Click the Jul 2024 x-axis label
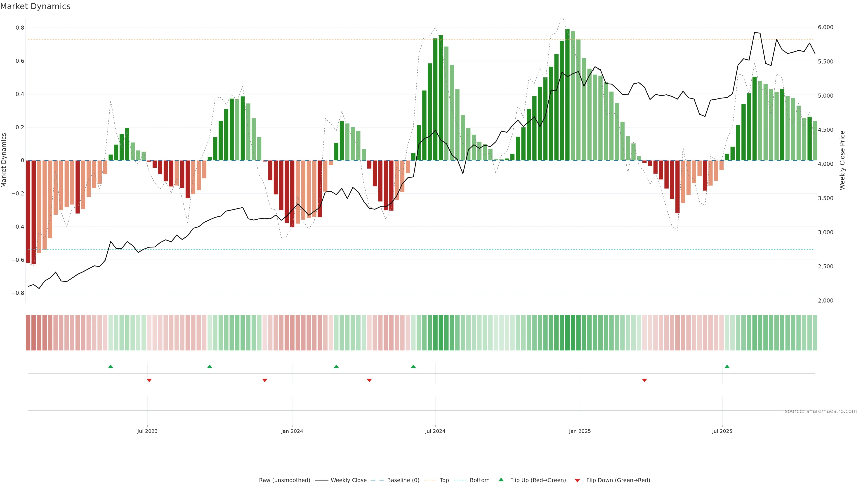 (435, 431)
